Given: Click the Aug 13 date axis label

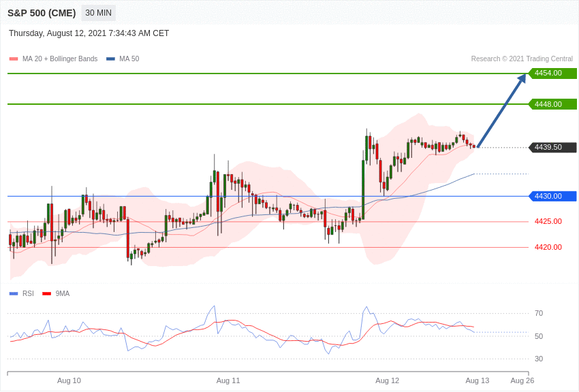Looking at the screenshot, I should point(478,380).
